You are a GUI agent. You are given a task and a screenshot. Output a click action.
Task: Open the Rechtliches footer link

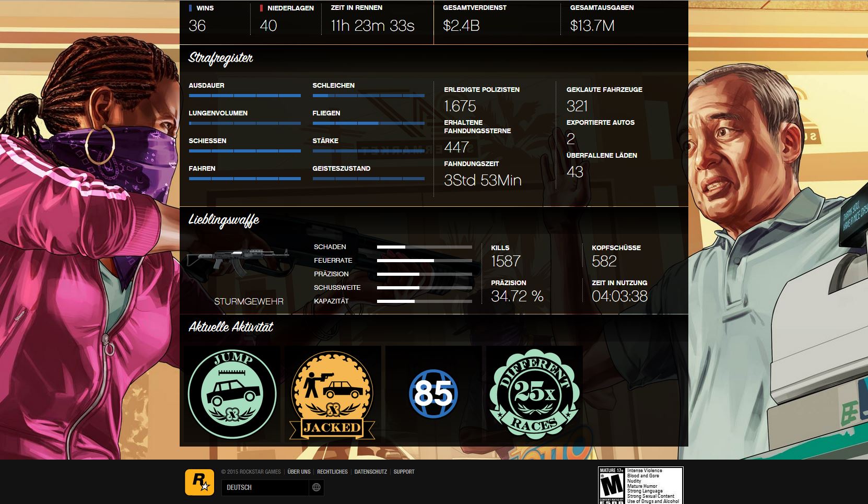pos(332,472)
